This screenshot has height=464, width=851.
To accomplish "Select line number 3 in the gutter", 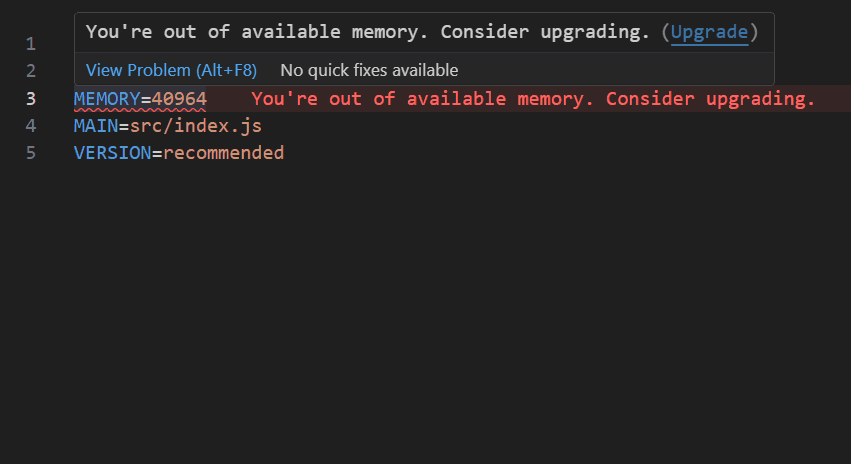I will [x=31, y=99].
